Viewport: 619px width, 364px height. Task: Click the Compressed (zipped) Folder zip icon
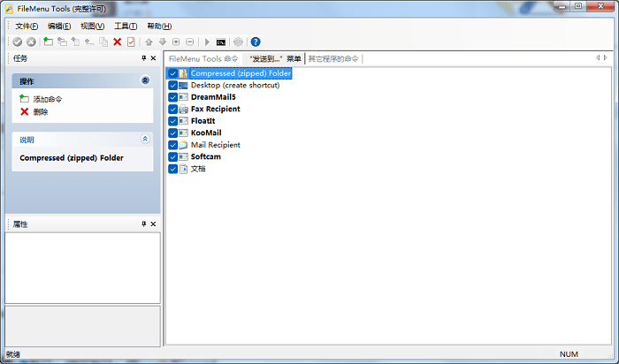[x=183, y=73]
